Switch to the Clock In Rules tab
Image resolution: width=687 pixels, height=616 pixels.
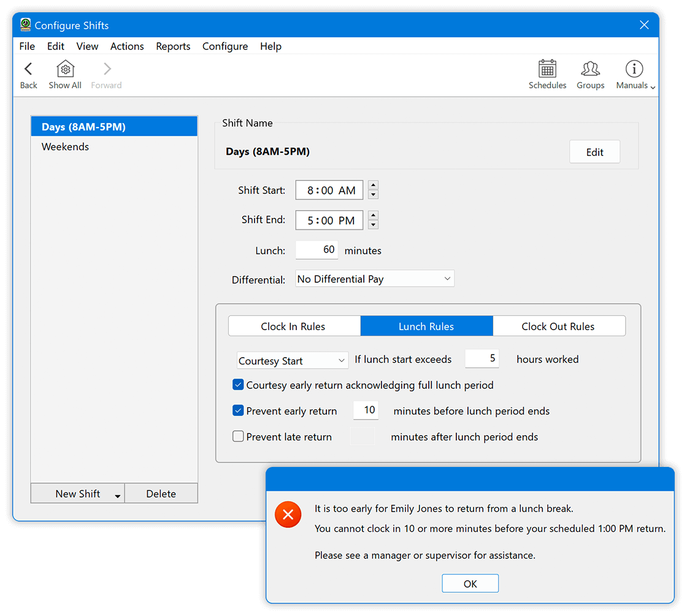point(293,326)
